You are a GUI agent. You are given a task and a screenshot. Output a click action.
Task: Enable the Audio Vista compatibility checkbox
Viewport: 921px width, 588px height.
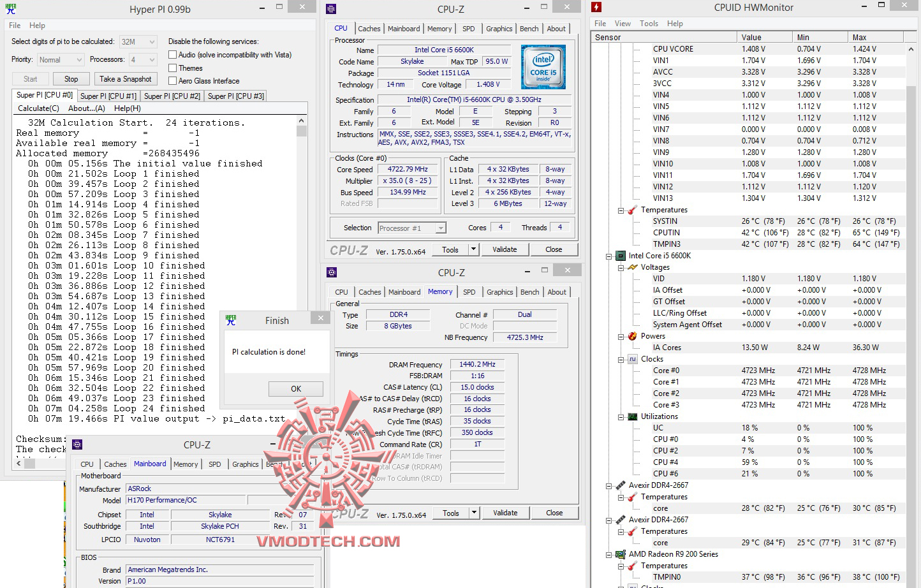coord(172,55)
